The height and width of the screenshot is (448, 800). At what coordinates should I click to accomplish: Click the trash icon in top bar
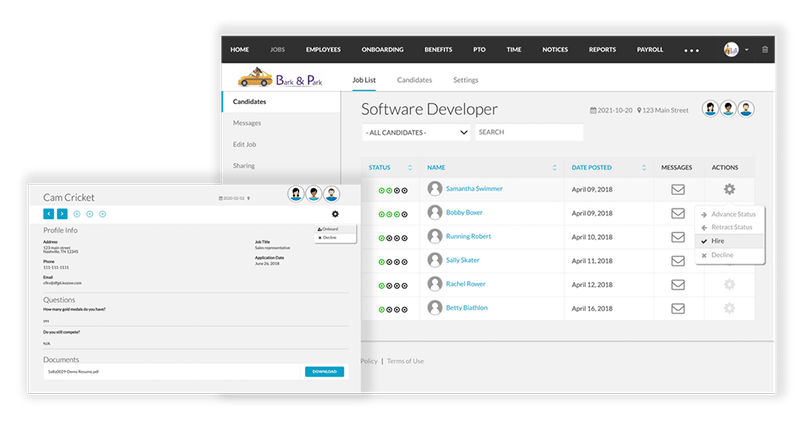click(766, 49)
